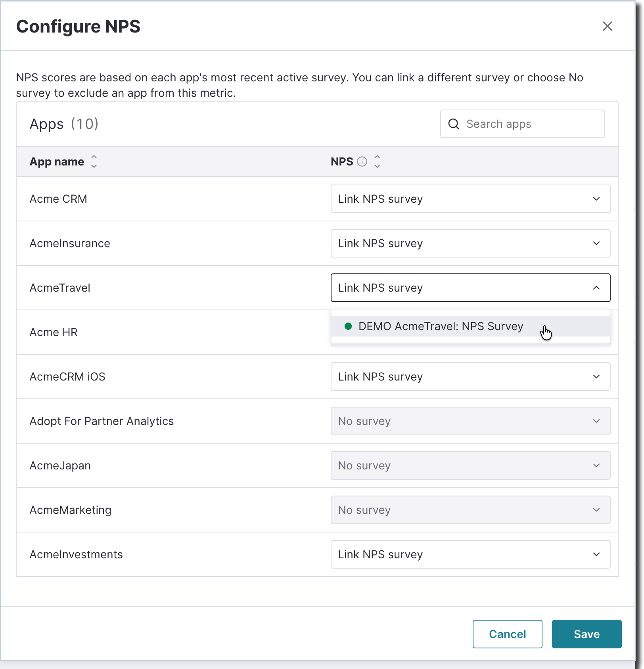The image size is (644, 669).
Task: Select DEMO AcmeTravel: NPS Survey option
Action: (470, 326)
